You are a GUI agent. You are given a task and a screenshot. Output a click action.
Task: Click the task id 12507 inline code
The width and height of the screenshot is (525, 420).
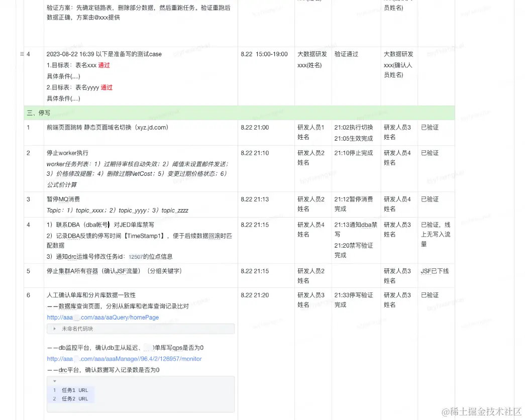[x=136, y=257]
